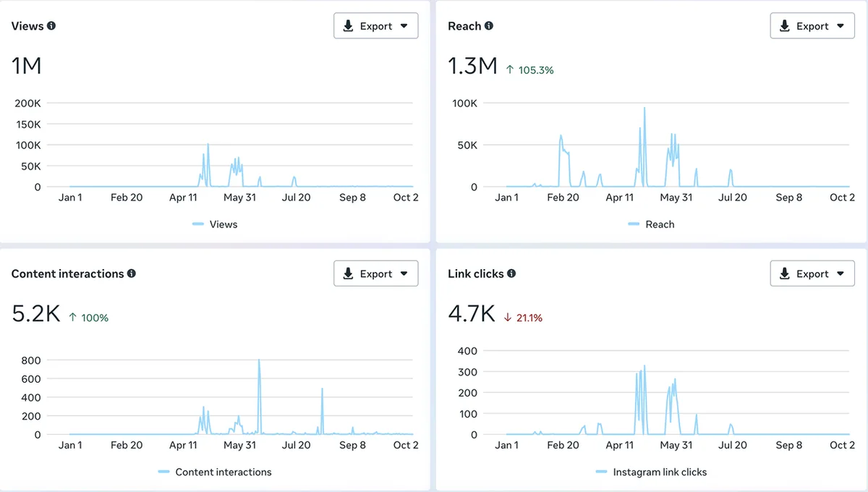This screenshot has width=868, height=492.
Task: Select the Views card title
Action: pyautogui.click(x=27, y=26)
